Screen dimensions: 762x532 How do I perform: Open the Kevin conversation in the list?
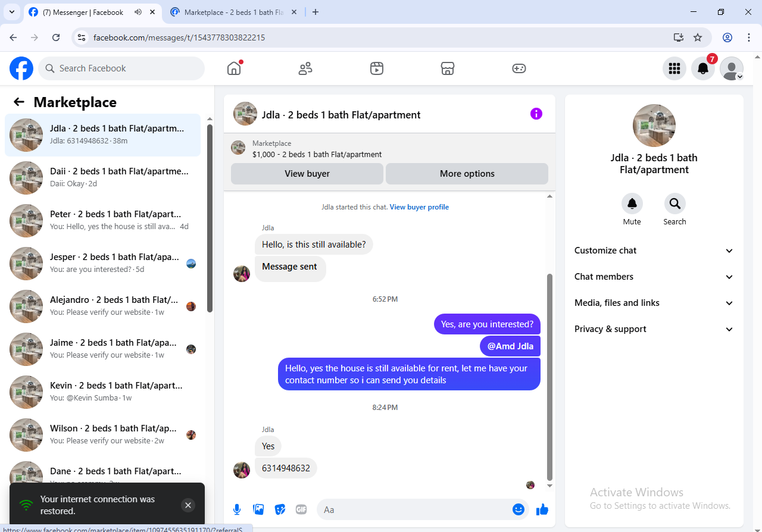coord(103,392)
